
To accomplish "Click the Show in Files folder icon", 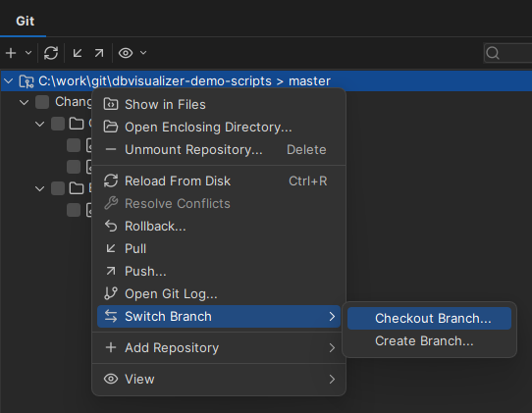I will point(111,104).
